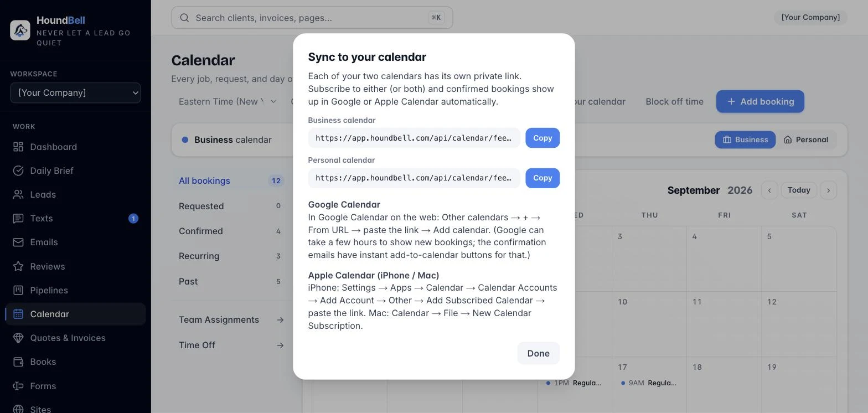Close the sync dialog with Done

[538, 353]
